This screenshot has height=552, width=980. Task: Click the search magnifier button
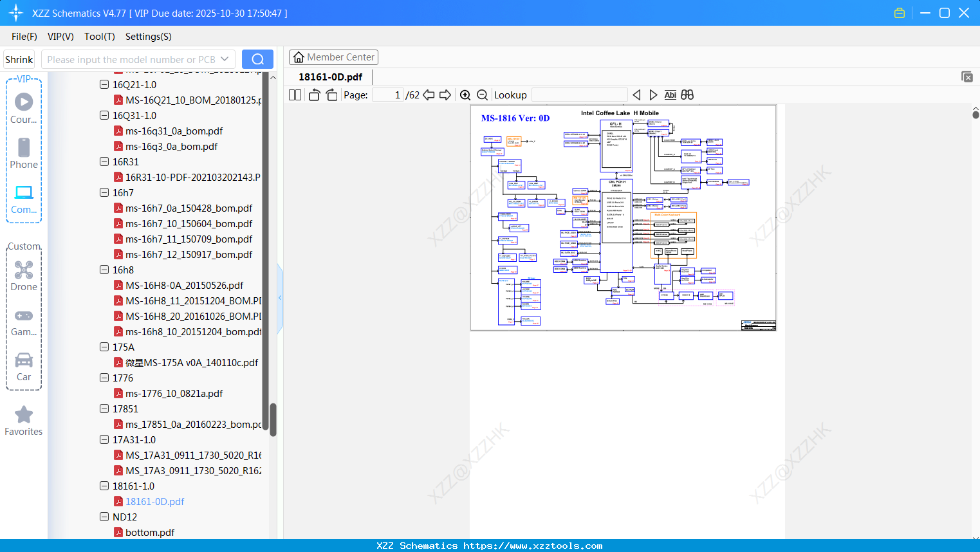tap(257, 59)
